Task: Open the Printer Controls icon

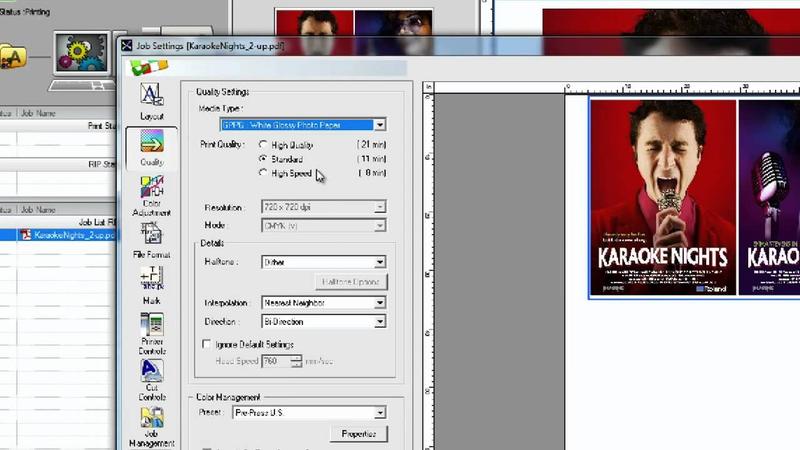Action: click(x=152, y=334)
